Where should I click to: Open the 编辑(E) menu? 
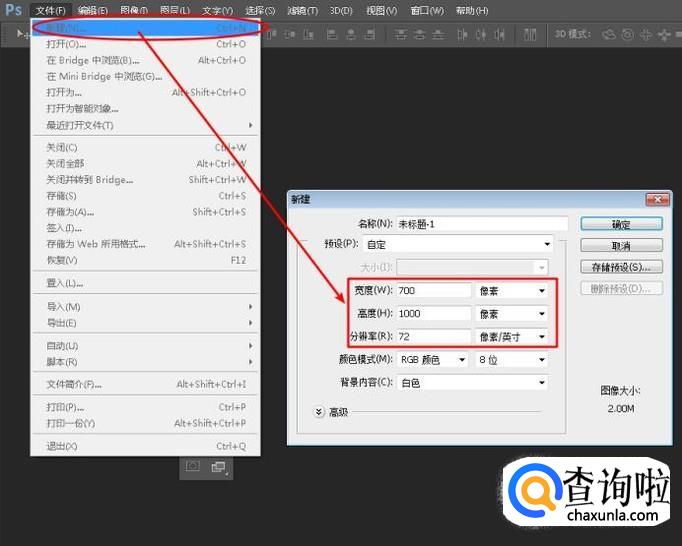tap(93, 10)
